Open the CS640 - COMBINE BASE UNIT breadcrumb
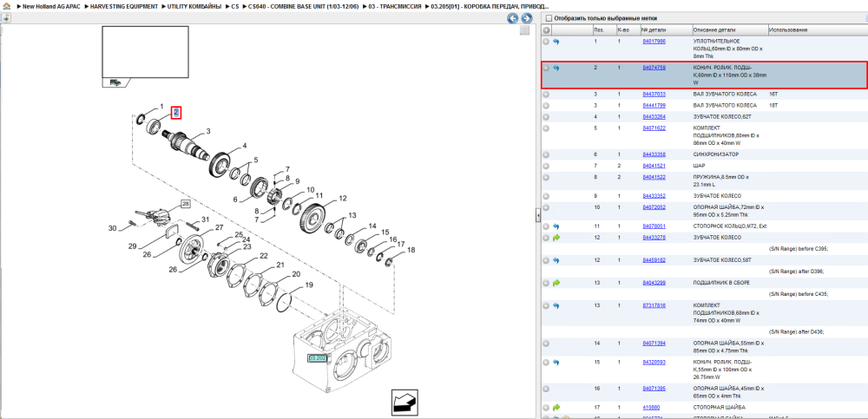 coord(303,6)
